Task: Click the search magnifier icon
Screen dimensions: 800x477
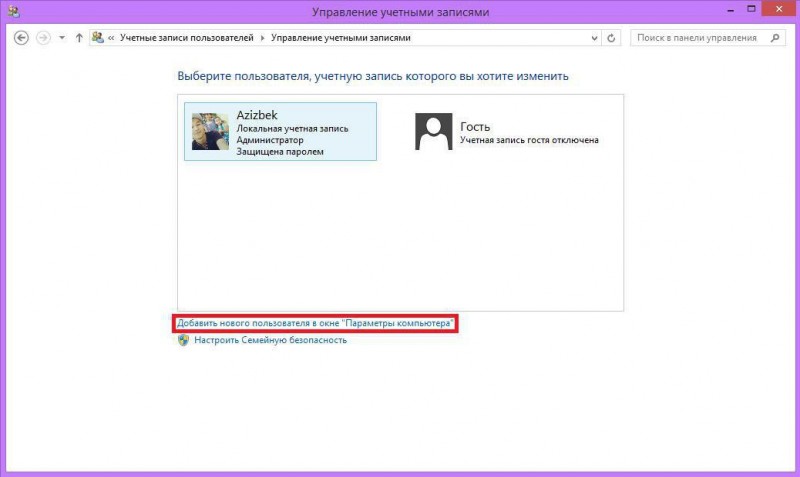Action: (775, 38)
